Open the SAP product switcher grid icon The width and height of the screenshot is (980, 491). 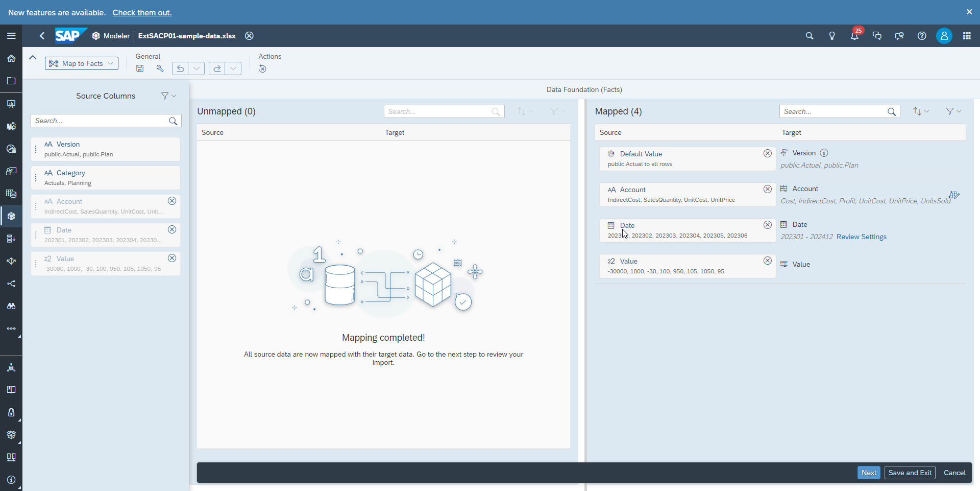(967, 36)
